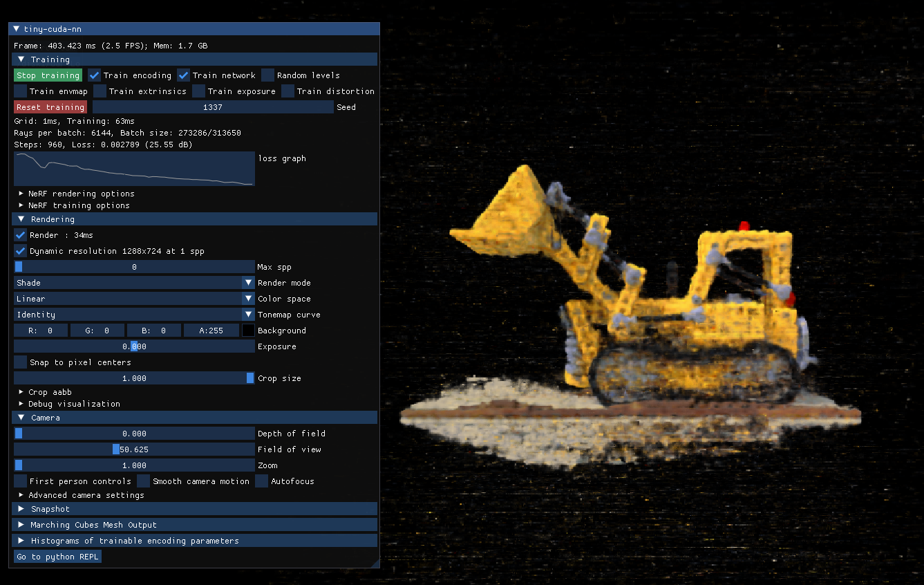The height and width of the screenshot is (585, 924).
Task: Click the Stop training button
Action: (x=48, y=75)
